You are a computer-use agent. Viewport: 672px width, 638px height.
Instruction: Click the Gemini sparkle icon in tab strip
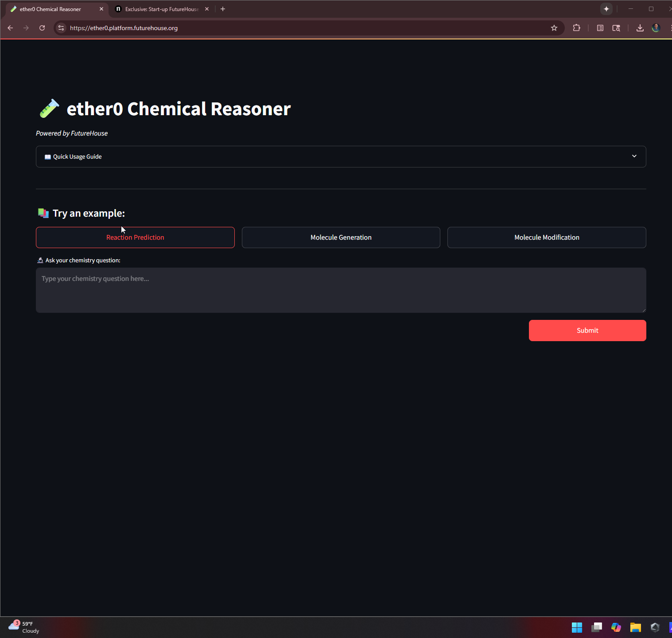click(606, 9)
